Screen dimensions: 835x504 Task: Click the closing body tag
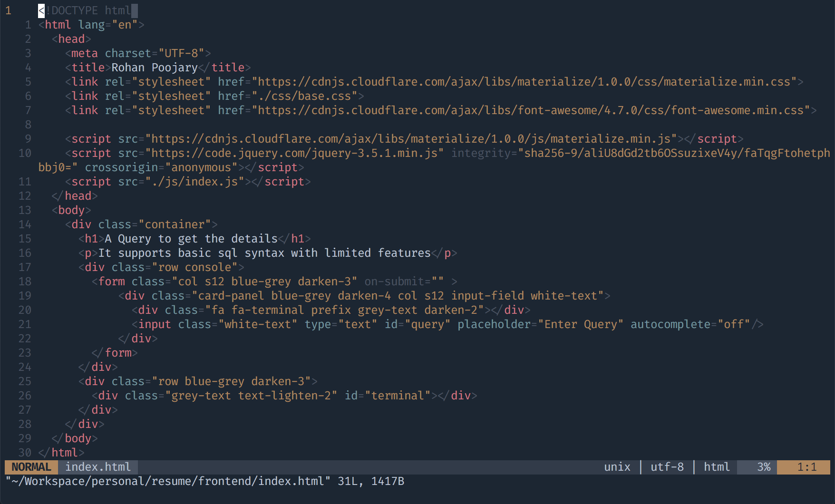[x=75, y=438]
